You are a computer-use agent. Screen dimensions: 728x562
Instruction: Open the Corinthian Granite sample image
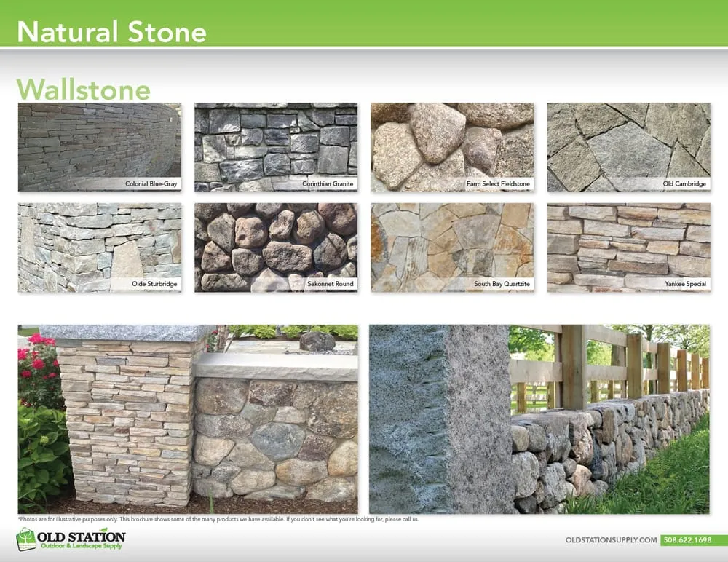(x=276, y=142)
